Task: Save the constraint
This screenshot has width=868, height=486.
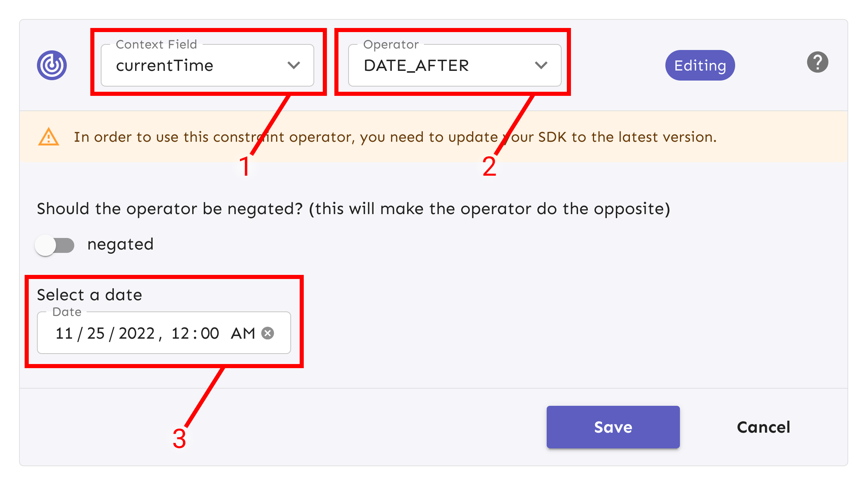Action: (613, 427)
